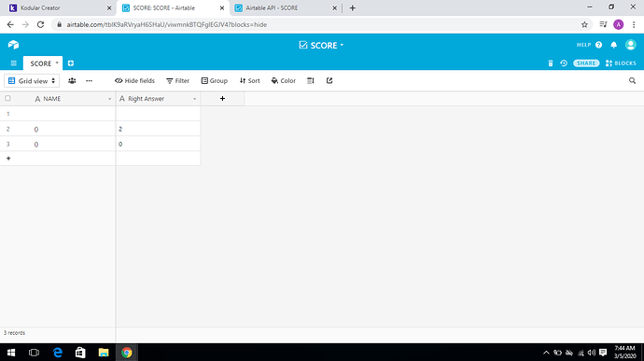
Task: Open the Action Center notifications icon
Action: (x=603, y=353)
